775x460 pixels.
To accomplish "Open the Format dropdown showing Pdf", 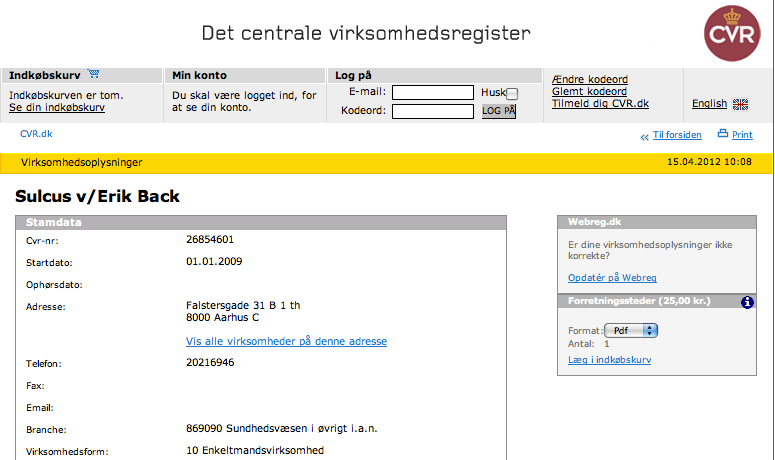I will [x=631, y=331].
